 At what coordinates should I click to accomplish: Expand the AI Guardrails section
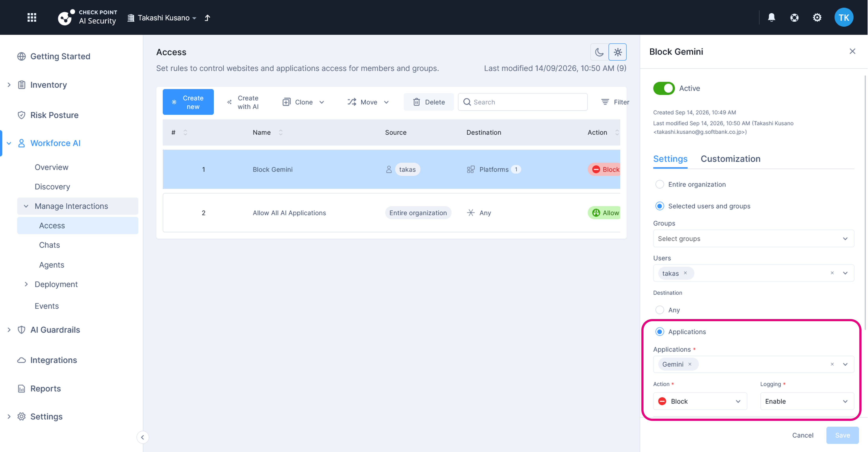(9, 330)
